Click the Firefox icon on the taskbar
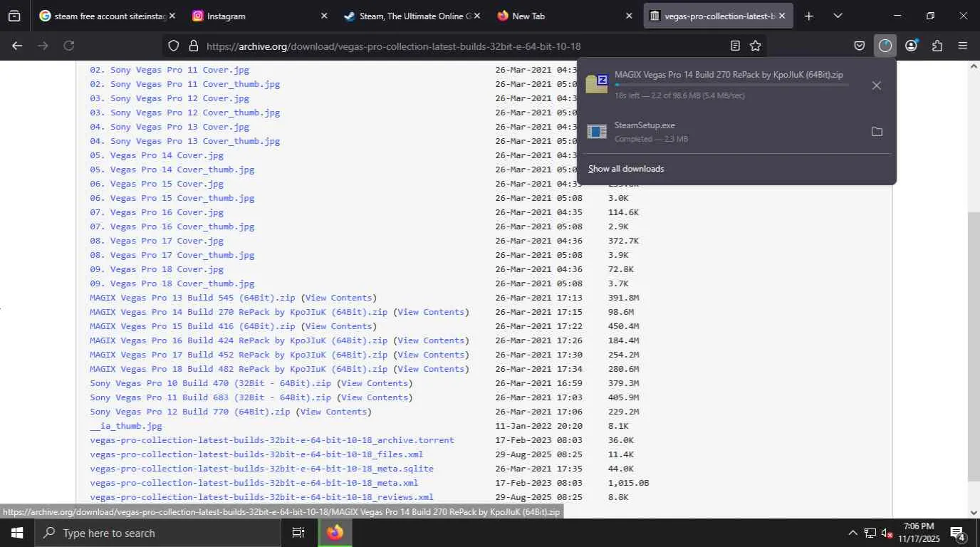 [335, 533]
